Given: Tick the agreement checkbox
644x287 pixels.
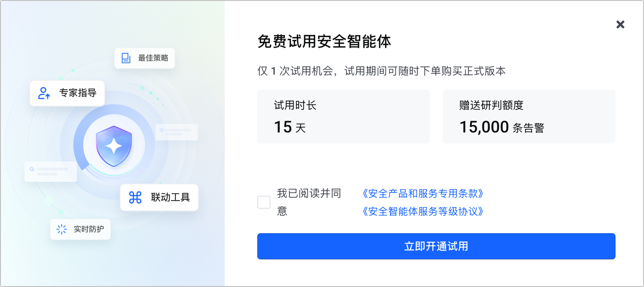Looking at the screenshot, I should coord(264,202).
